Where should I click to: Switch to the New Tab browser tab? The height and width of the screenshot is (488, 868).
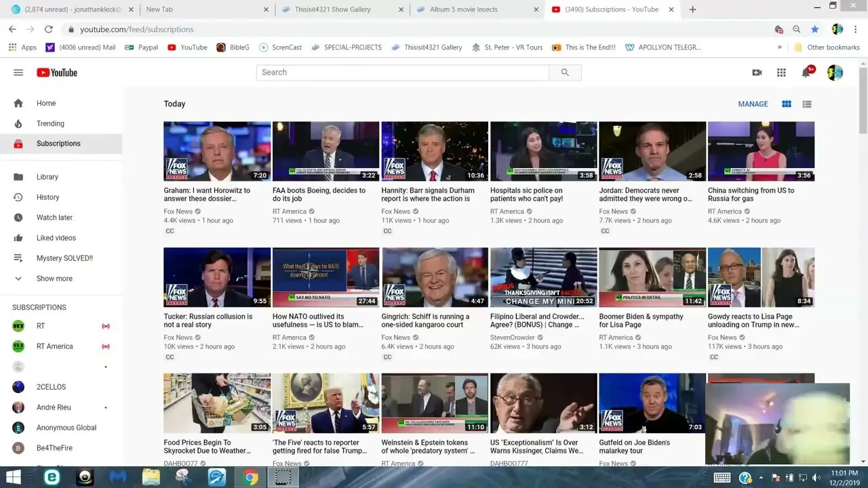pyautogui.click(x=206, y=9)
